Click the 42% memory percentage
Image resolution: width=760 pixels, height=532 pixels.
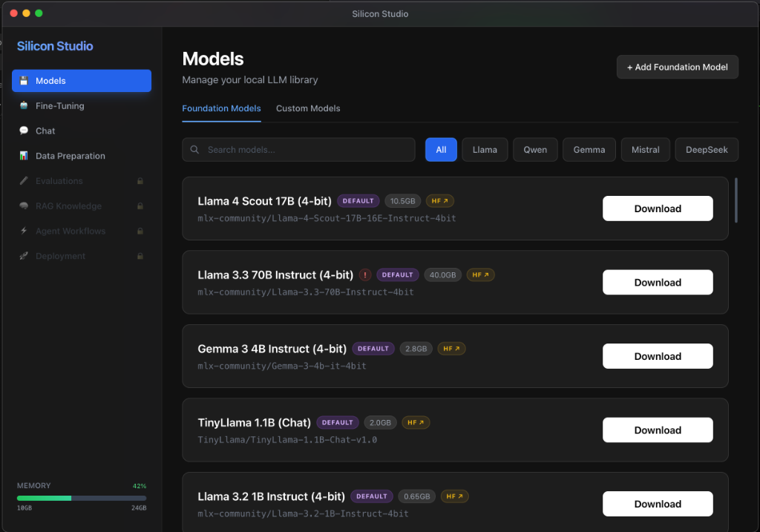pos(140,486)
